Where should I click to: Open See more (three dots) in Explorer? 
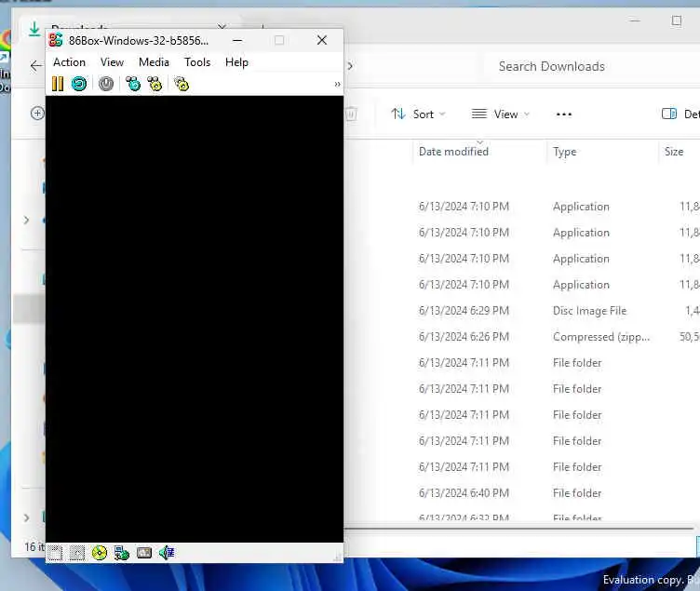click(564, 114)
